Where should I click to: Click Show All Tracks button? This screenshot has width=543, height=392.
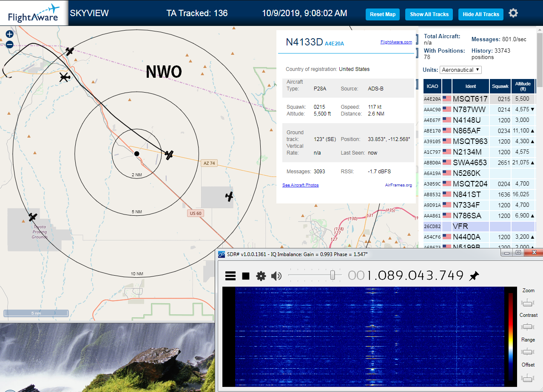(429, 14)
